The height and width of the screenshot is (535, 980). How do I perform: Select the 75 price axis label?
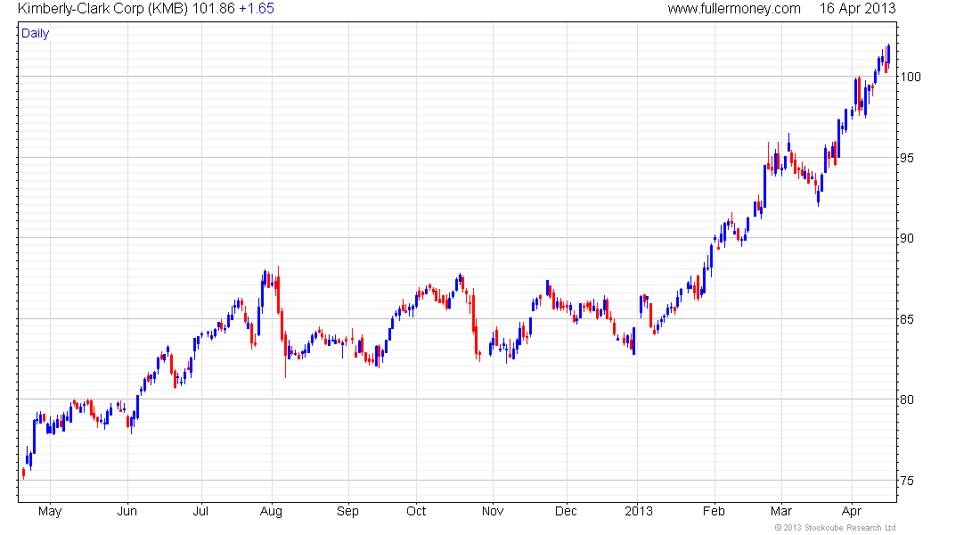[x=906, y=481]
